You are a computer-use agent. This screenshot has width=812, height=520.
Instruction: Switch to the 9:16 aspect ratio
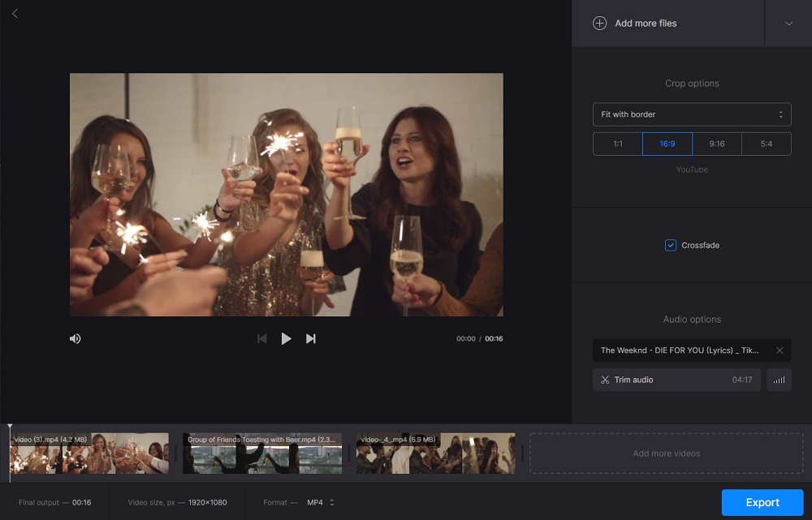(x=716, y=144)
